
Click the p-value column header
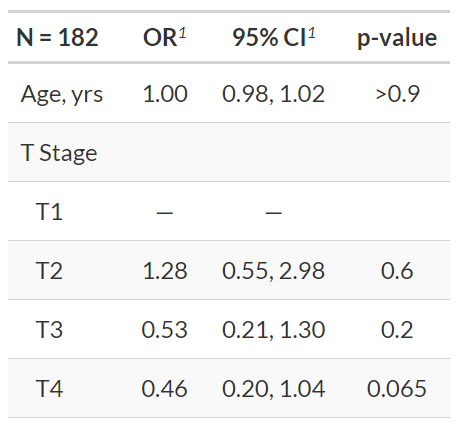(x=397, y=38)
